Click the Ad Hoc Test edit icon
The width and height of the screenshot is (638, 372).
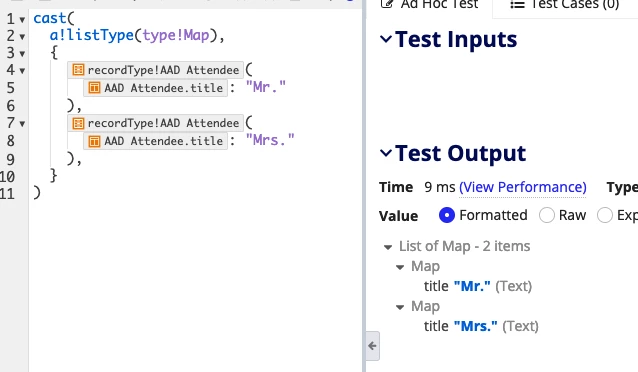pos(387,4)
